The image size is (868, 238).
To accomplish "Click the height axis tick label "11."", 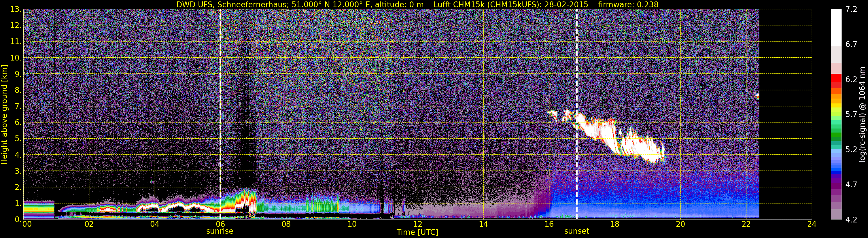I will [16, 41].
